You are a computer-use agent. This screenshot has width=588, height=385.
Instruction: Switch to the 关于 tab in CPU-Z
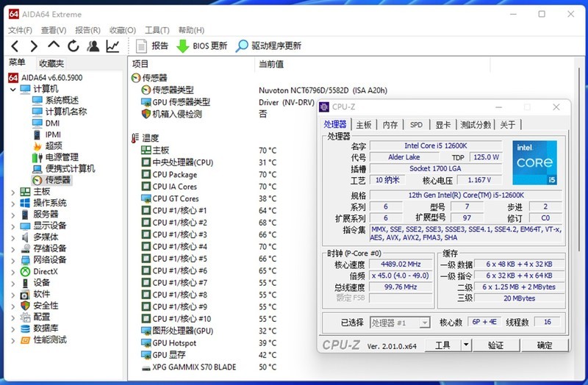(x=508, y=125)
